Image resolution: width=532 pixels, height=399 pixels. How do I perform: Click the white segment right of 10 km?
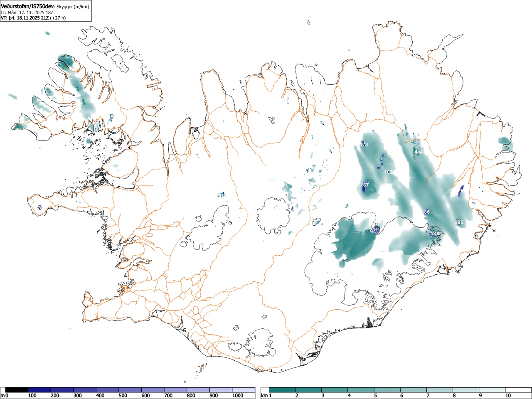[x=519, y=390]
